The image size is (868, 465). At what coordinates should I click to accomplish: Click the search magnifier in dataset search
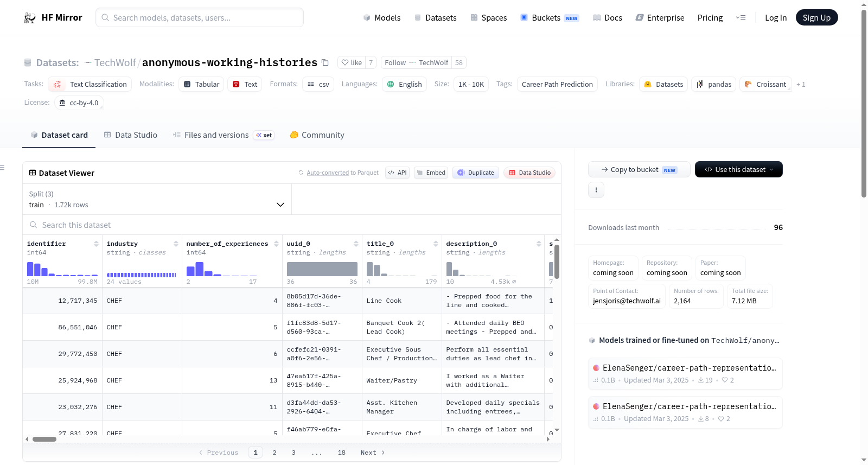34,225
